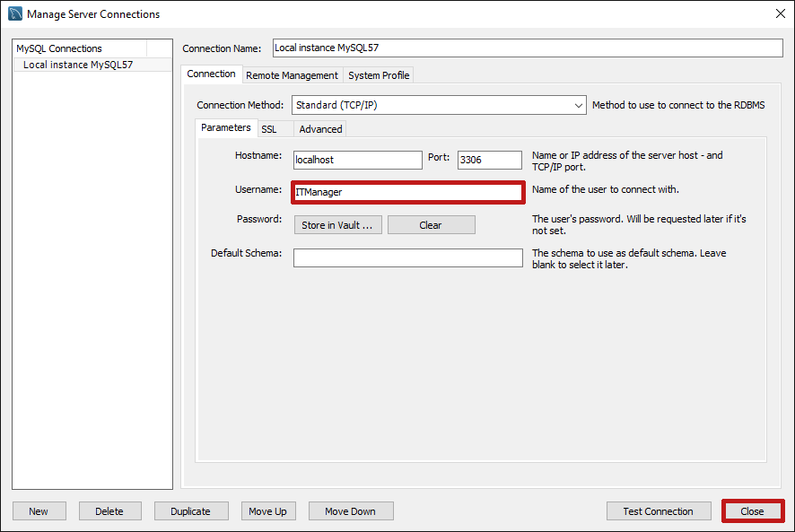Open the Advanced parameters tab

320,129
